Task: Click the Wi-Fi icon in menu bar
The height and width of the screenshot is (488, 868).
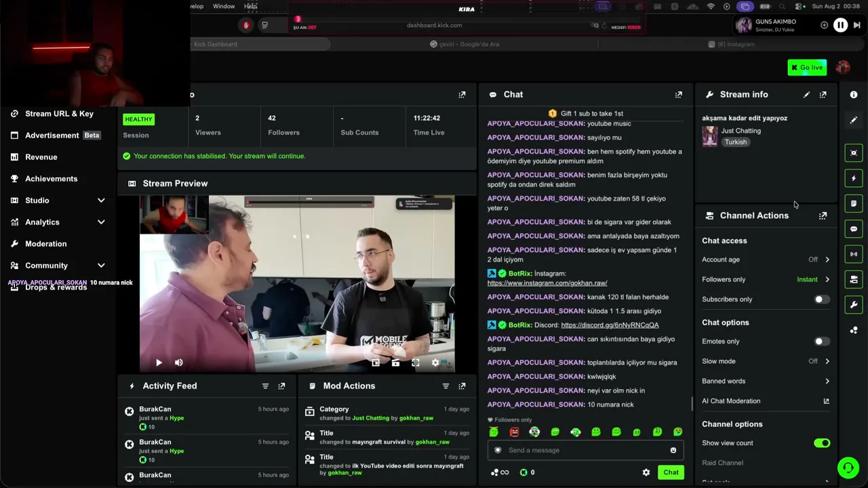Action: click(711, 7)
